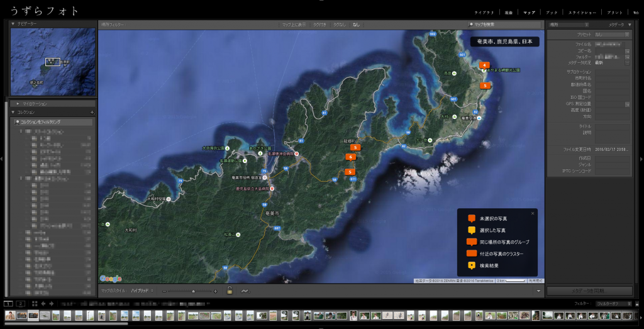Click the plus icon in コレクション panel header
The width and height of the screenshot is (644, 329).
tap(92, 112)
